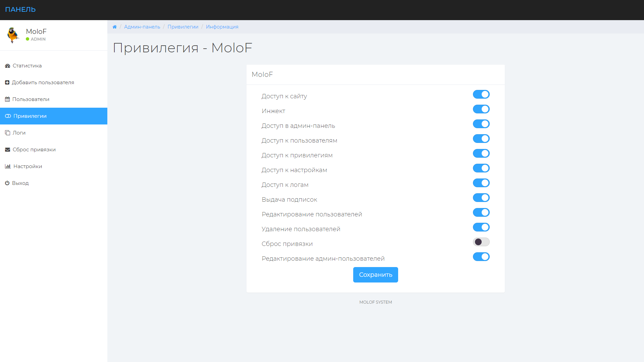The width and height of the screenshot is (644, 362).
Task: Click the Инжект label
Action: point(273,111)
